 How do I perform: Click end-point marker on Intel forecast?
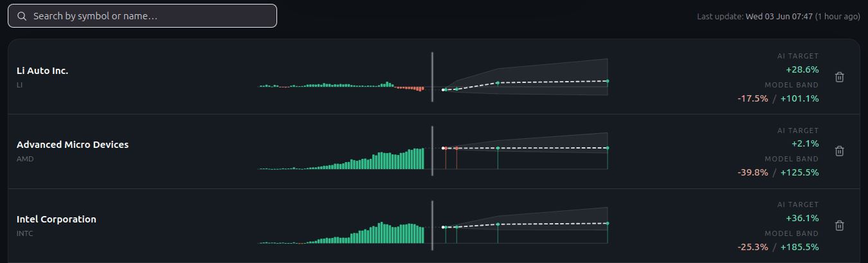(608, 223)
